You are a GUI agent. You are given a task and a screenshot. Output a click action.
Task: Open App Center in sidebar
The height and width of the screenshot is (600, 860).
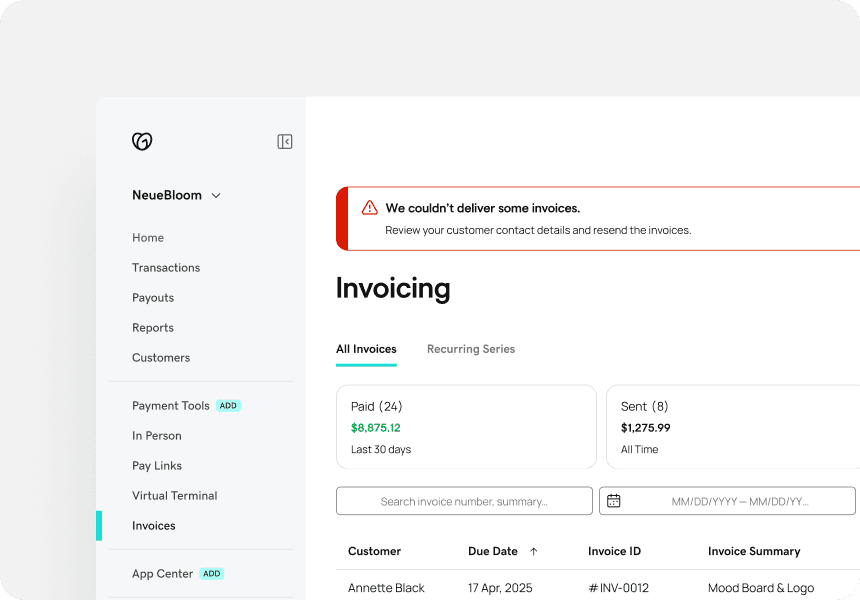(162, 574)
